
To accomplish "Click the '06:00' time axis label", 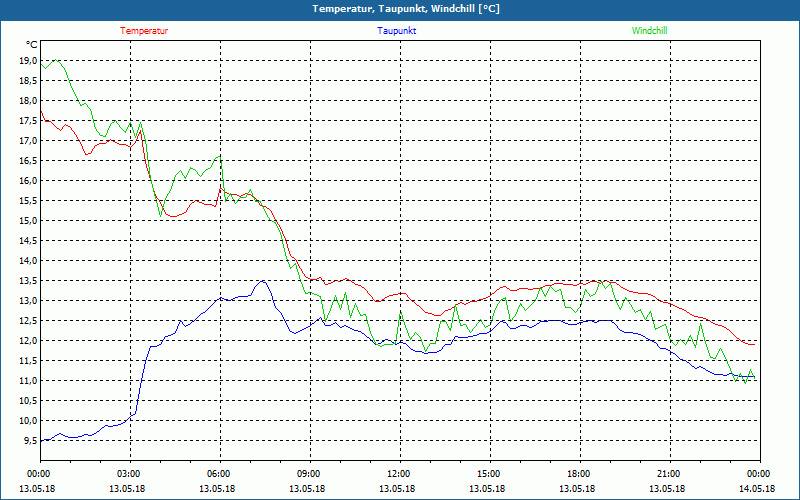I will pos(218,474).
